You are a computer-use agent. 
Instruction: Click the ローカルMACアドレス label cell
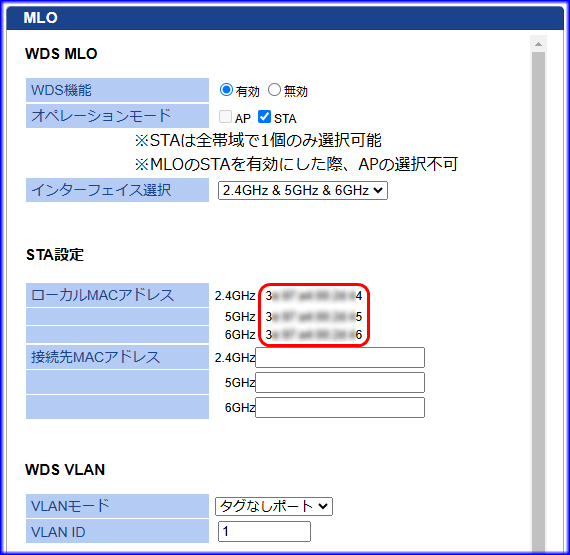pos(117,295)
